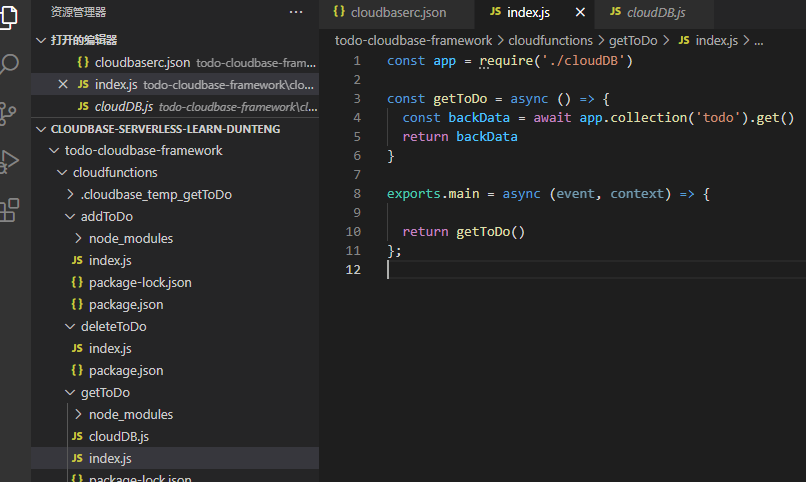Open the explorer panel more actions ellipsis

296,12
